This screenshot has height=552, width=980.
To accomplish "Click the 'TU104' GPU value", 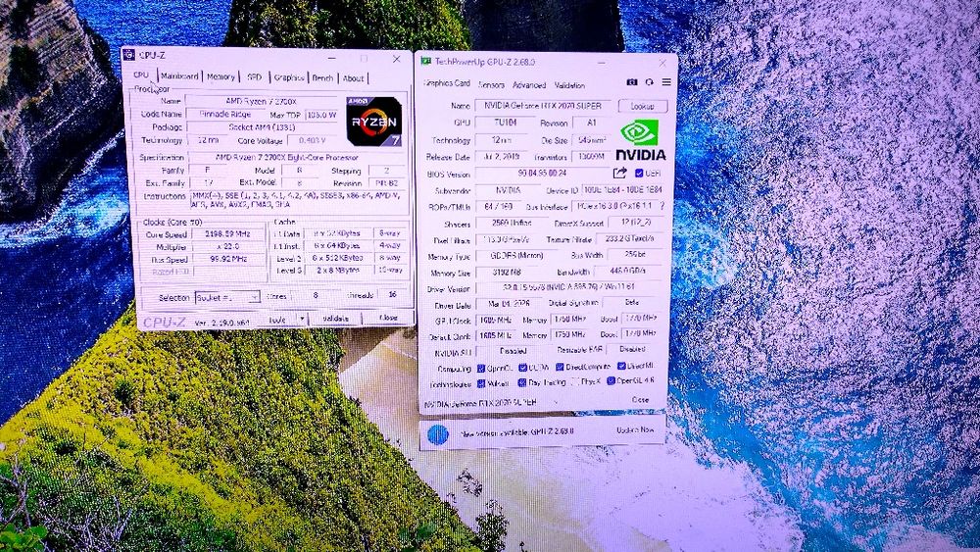I will (x=505, y=123).
